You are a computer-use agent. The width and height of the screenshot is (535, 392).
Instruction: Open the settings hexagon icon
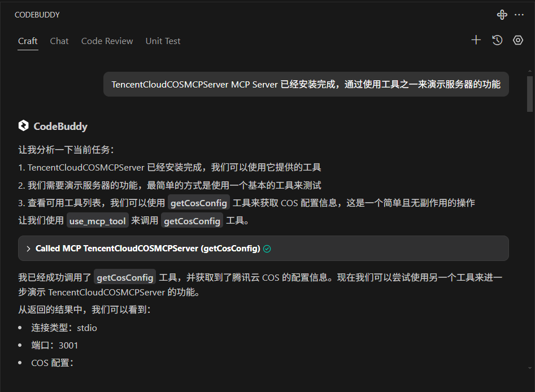click(x=518, y=40)
